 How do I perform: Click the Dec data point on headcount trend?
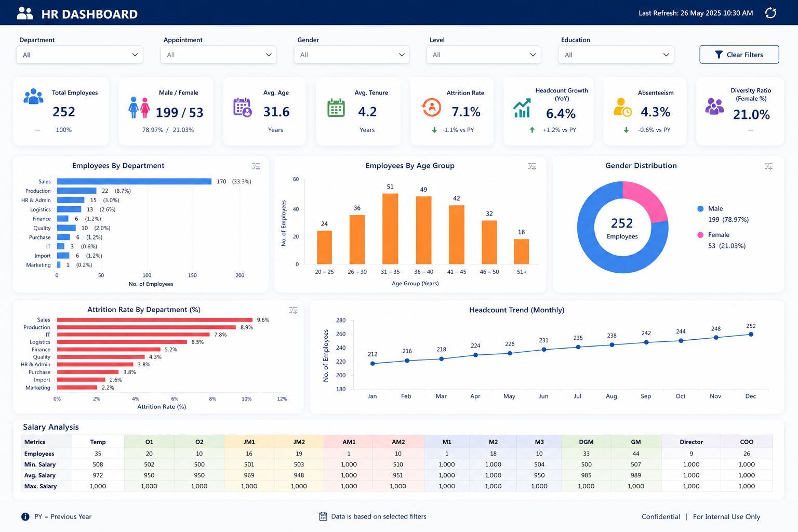[x=751, y=335]
